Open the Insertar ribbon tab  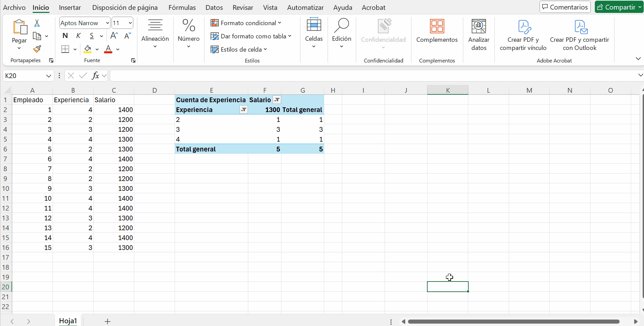click(x=70, y=7)
